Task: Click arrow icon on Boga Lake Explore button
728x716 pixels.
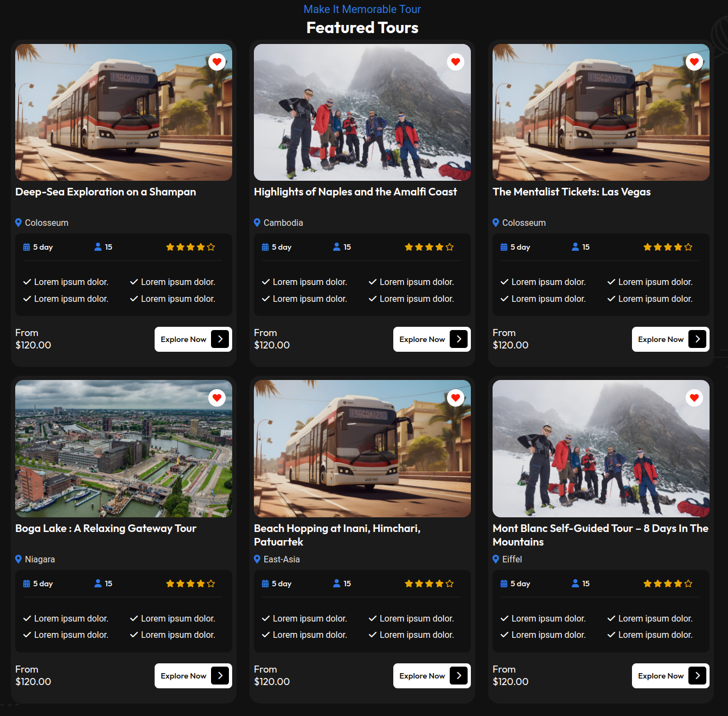Action: (220, 676)
